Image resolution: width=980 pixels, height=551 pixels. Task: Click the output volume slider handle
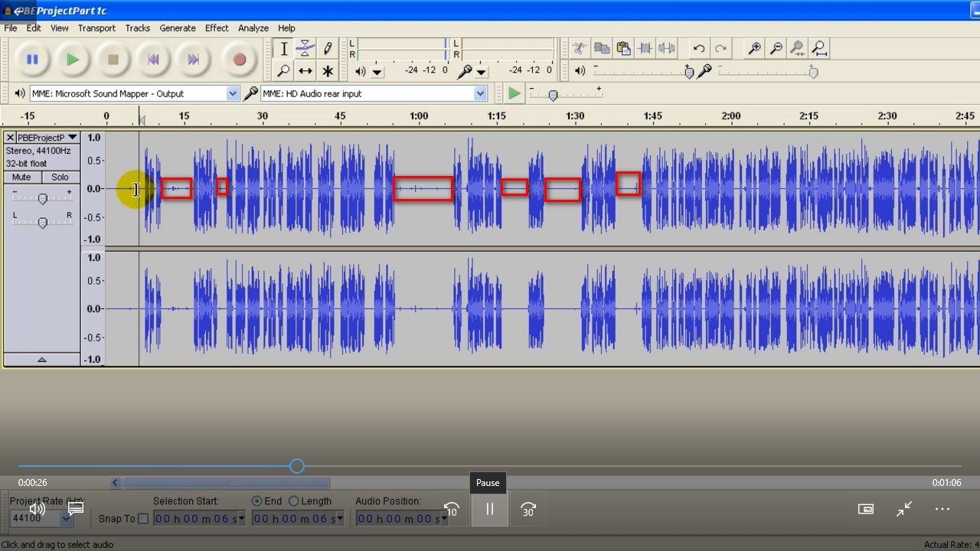pos(689,72)
